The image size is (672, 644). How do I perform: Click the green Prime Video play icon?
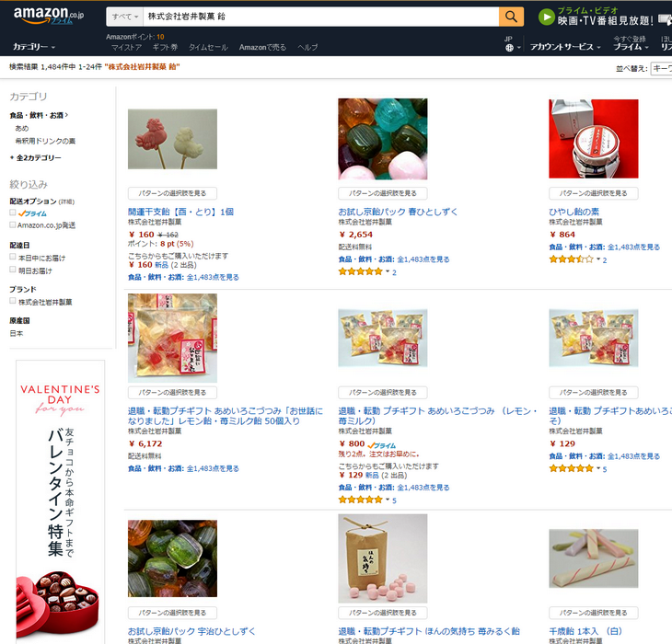point(547,17)
